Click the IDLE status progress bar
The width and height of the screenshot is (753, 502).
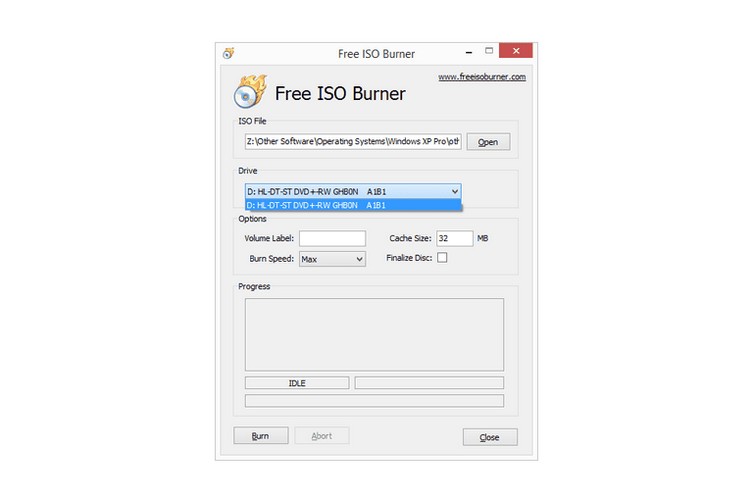[x=297, y=383]
